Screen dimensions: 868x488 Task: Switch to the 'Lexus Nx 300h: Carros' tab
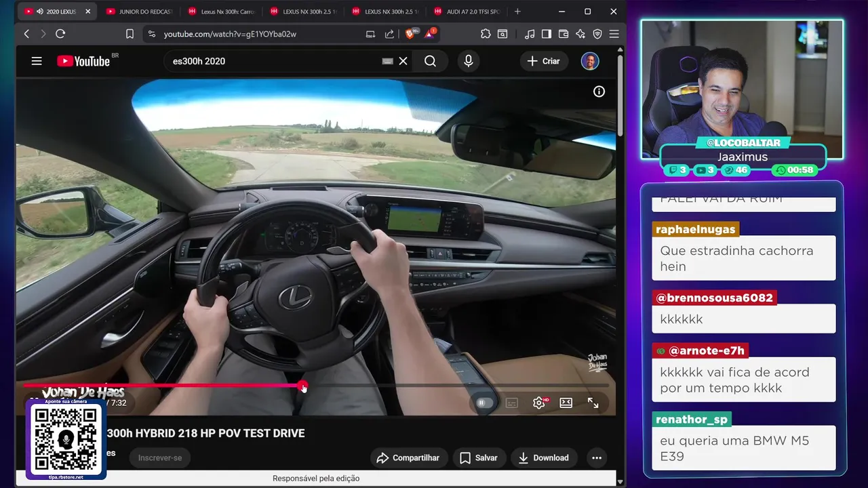click(x=221, y=12)
